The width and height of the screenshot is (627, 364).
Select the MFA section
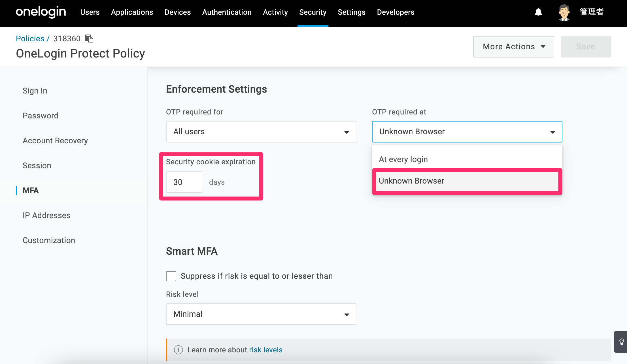(x=31, y=190)
